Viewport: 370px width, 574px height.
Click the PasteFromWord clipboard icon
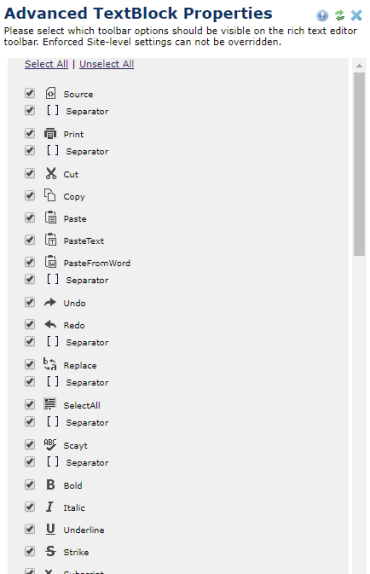coord(51,262)
